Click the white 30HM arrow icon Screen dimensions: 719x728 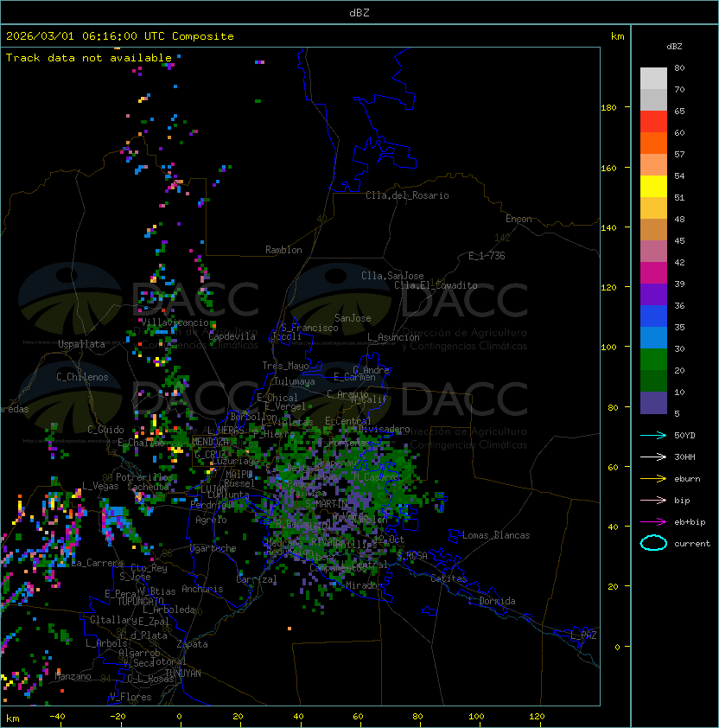(x=653, y=457)
